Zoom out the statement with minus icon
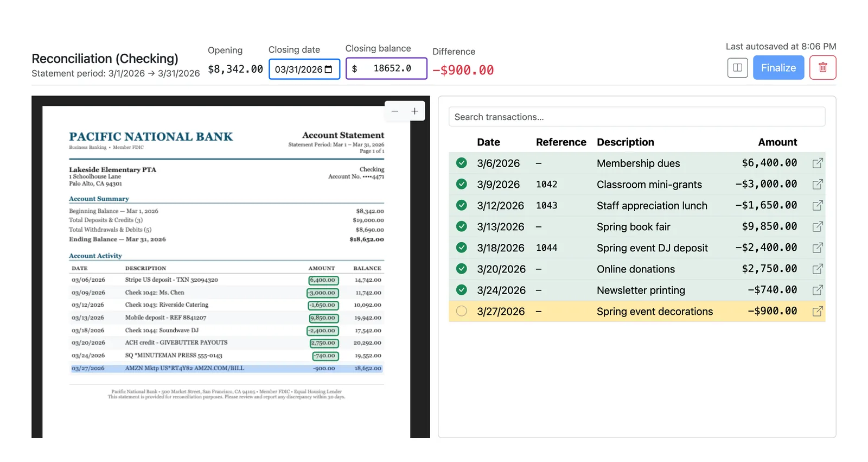868x462 pixels. [x=395, y=111]
